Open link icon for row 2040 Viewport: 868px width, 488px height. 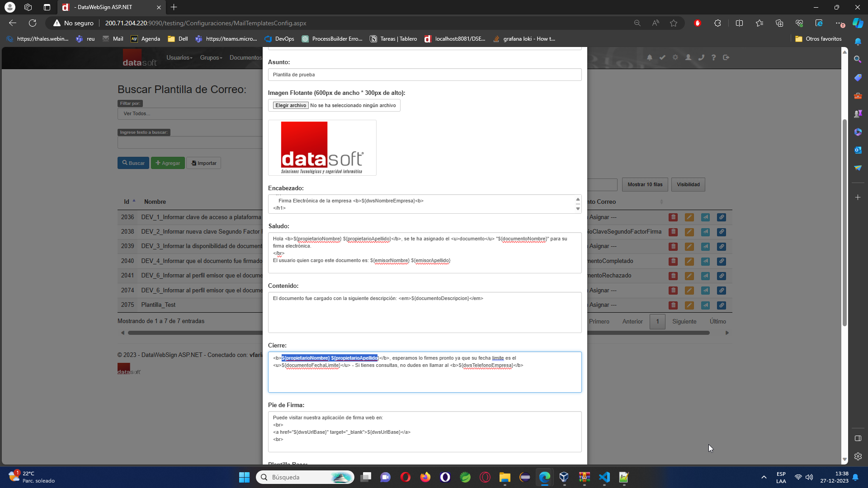[x=722, y=261]
